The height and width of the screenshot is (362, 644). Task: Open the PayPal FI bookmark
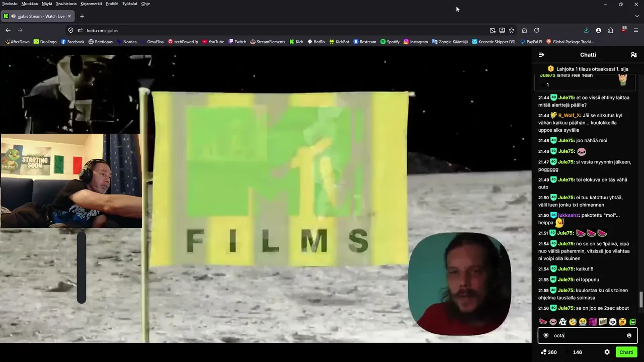(531, 42)
